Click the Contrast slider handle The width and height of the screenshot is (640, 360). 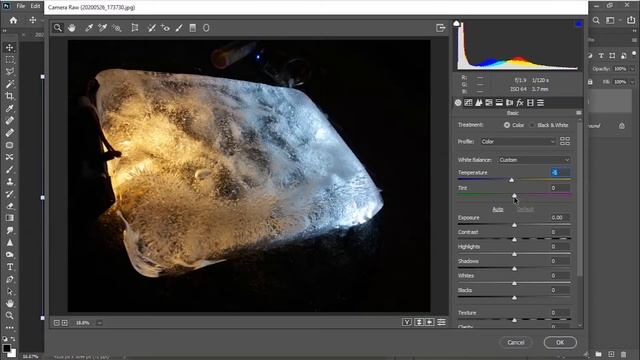[514, 239]
